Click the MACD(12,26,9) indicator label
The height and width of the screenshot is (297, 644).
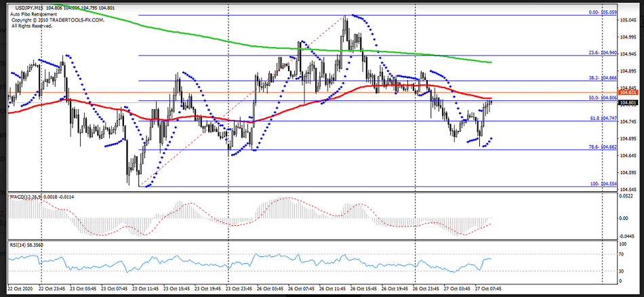pos(25,197)
